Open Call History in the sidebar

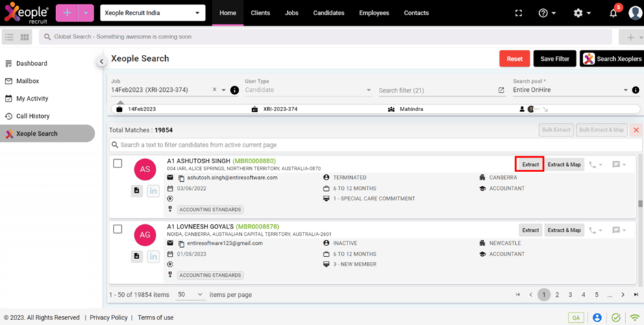[33, 117]
